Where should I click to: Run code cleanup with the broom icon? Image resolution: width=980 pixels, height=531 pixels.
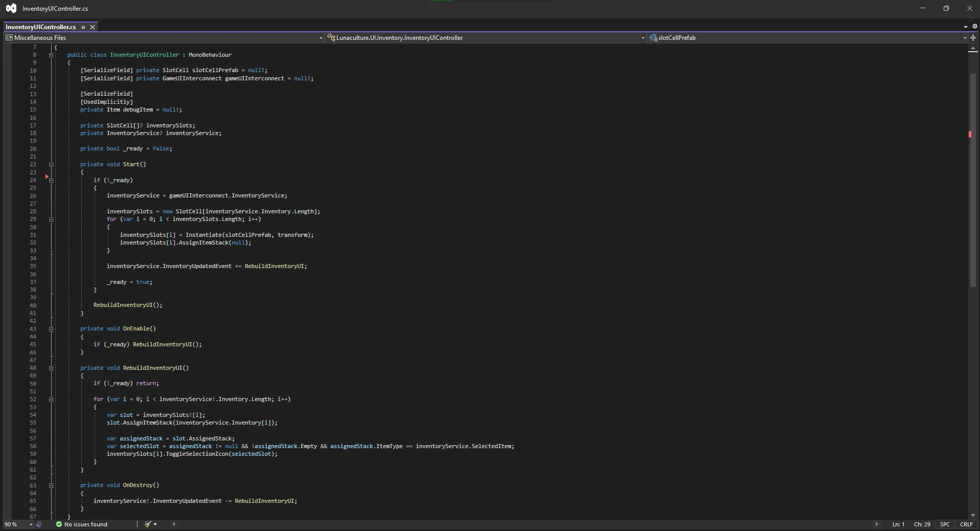(x=148, y=524)
